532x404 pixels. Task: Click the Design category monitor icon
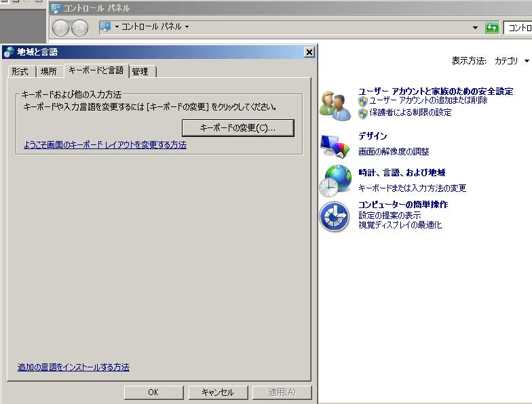click(x=336, y=144)
